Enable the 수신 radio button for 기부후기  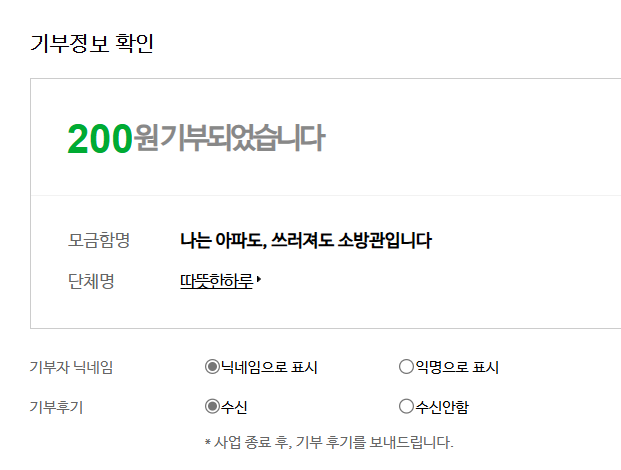coord(211,406)
